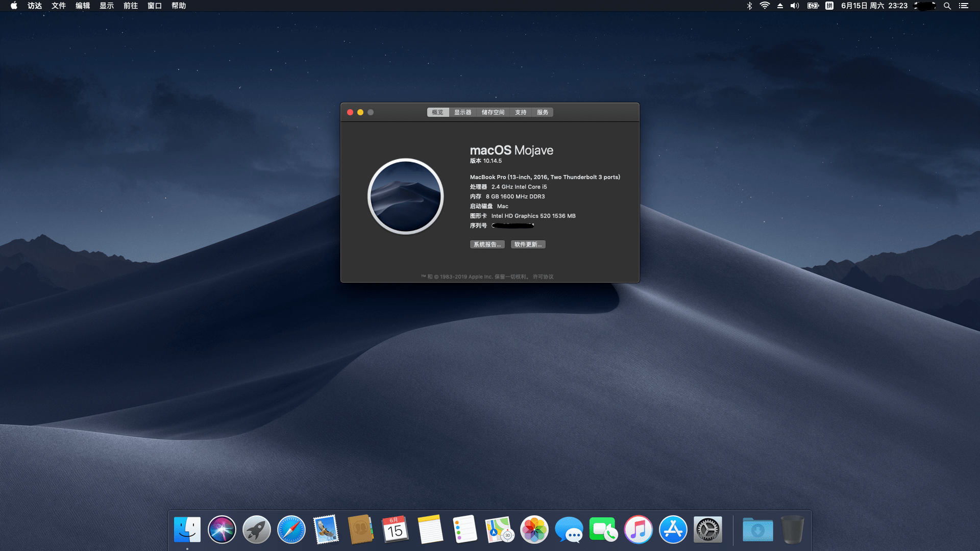Image resolution: width=980 pixels, height=551 pixels.
Task: Open 文件 menu
Action: pos(59,6)
